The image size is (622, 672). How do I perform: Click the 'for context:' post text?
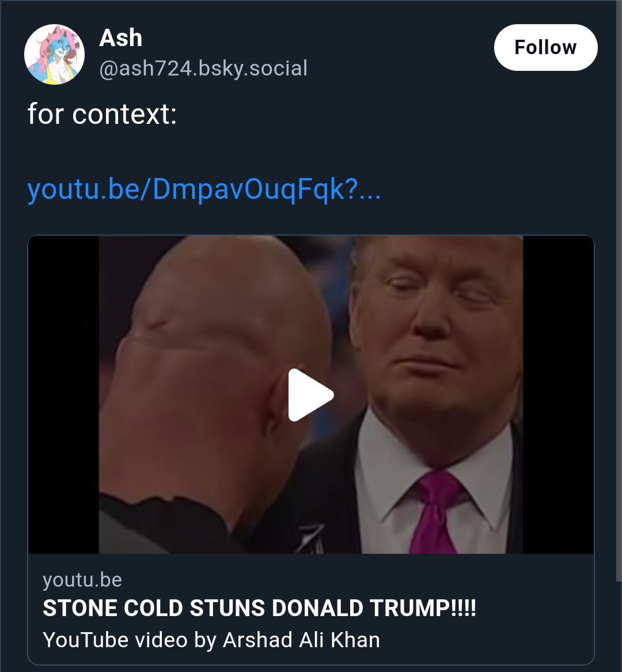point(102,114)
